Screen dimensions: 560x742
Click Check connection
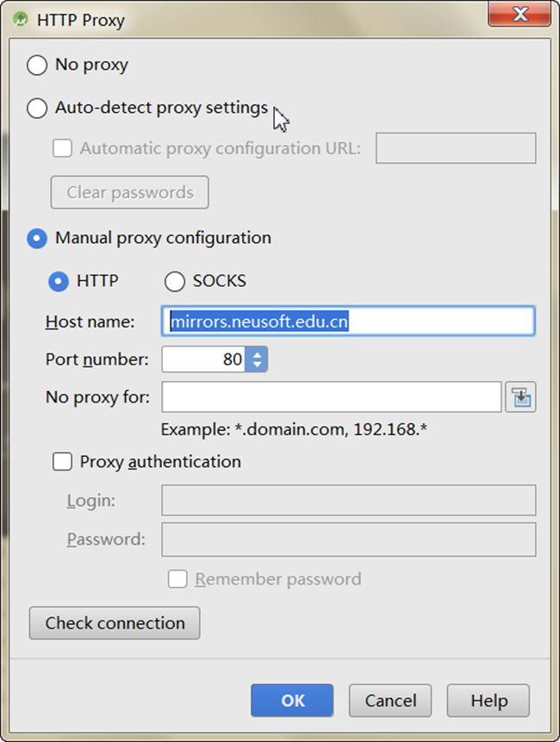click(114, 623)
